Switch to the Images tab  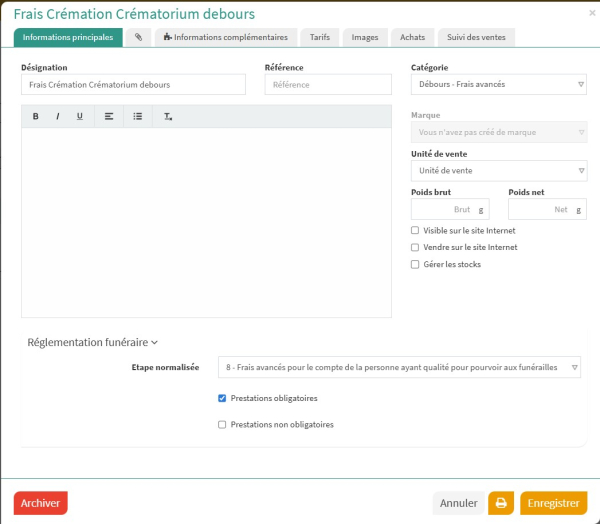pyautogui.click(x=365, y=38)
